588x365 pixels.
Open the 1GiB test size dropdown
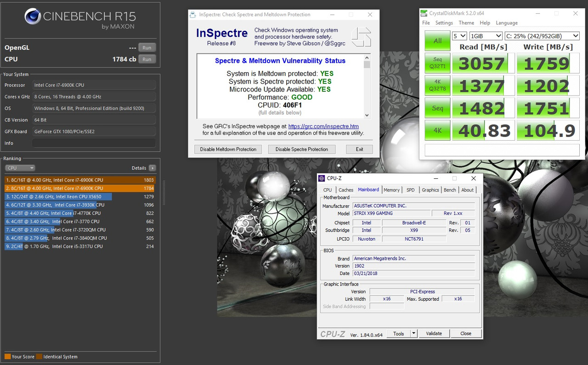click(x=486, y=36)
